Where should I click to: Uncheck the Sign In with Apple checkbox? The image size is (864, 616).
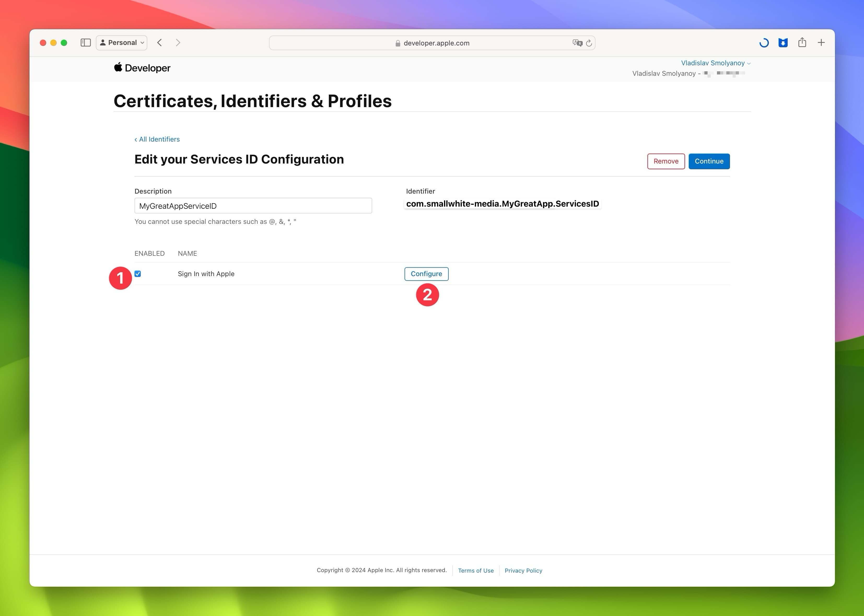(x=138, y=274)
